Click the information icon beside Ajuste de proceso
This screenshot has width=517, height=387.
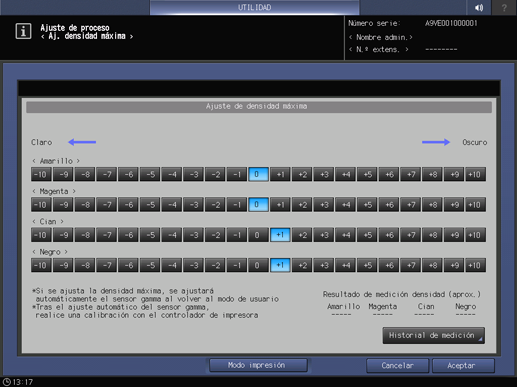23,31
